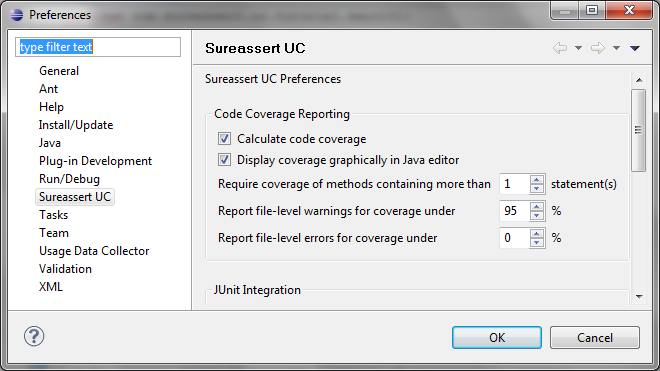Click the Forward navigation arrow icon
The width and height of the screenshot is (660, 371).
[x=598, y=48]
